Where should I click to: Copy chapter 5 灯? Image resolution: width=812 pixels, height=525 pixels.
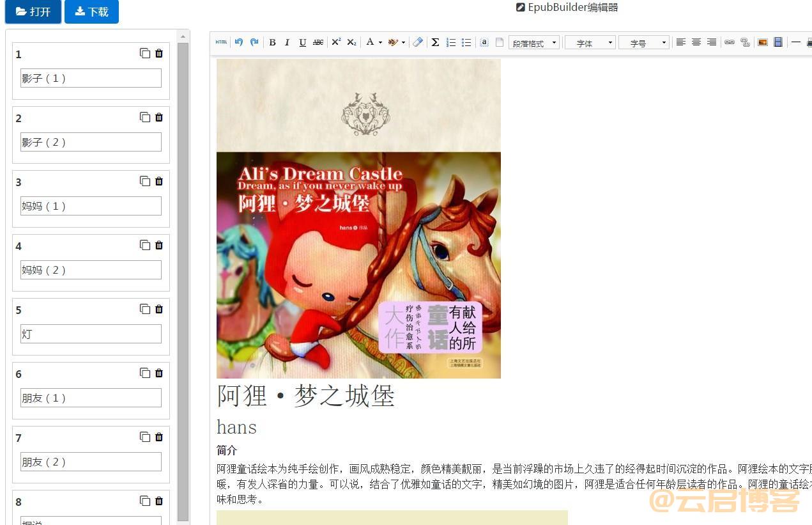pyautogui.click(x=145, y=310)
